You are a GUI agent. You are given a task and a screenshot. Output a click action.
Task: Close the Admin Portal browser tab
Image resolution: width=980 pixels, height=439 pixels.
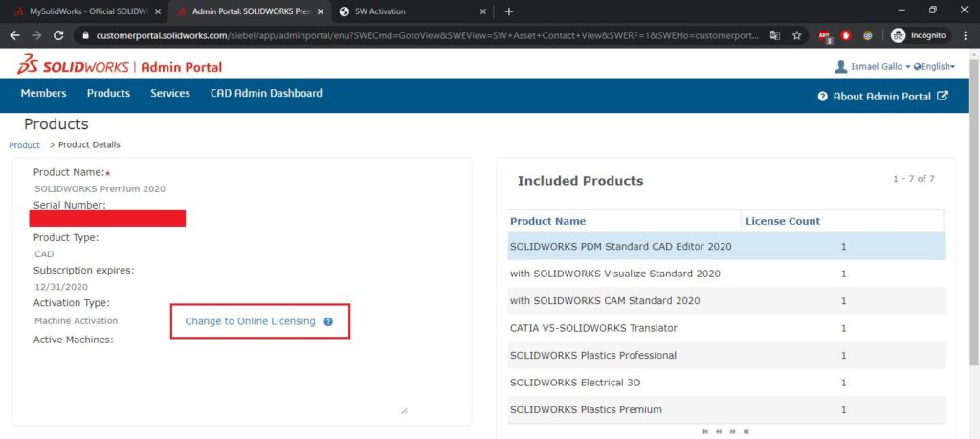[320, 11]
